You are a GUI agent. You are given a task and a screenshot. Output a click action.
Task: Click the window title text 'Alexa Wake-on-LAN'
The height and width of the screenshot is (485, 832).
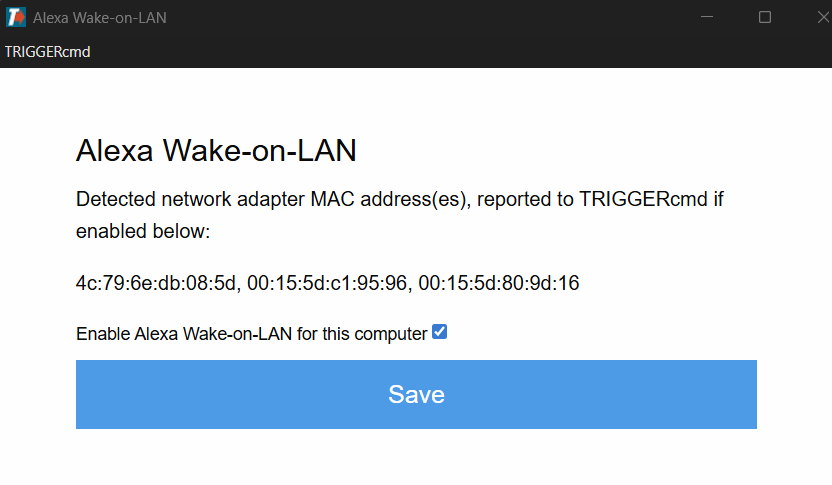[x=100, y=18]
